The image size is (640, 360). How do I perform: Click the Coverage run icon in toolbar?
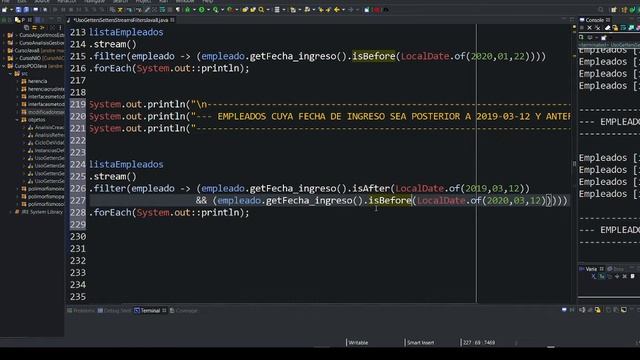[216, 9]
